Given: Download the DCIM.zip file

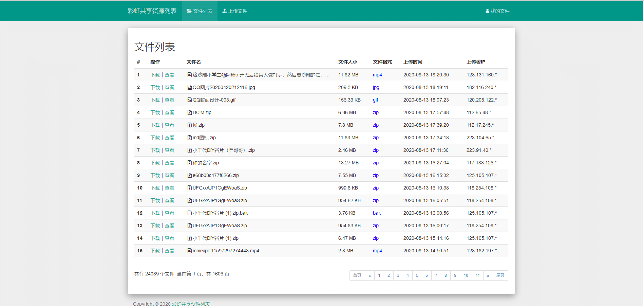Looking at the screenshot, I should (155, 112).
